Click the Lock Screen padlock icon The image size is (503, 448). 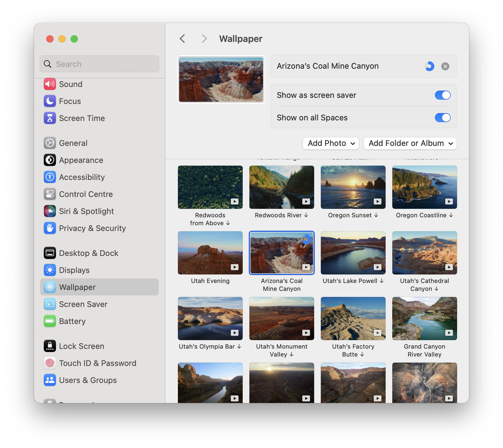(50, 346)
